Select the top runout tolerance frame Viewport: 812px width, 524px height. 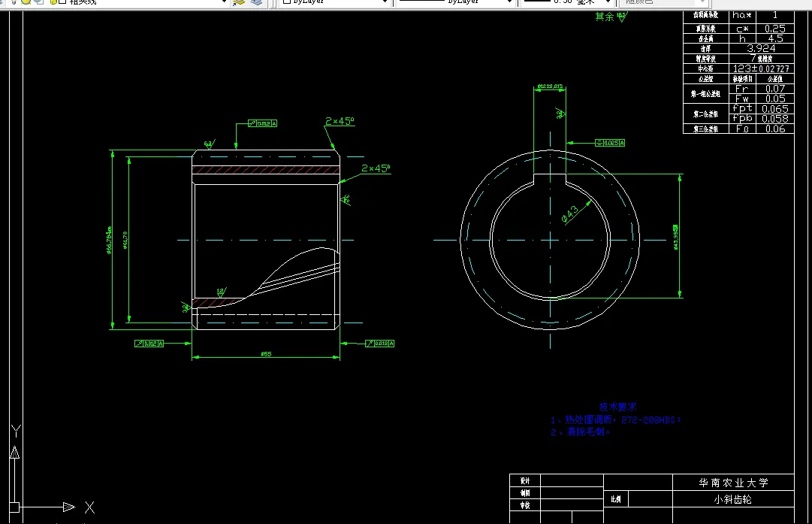pos(263,123)
